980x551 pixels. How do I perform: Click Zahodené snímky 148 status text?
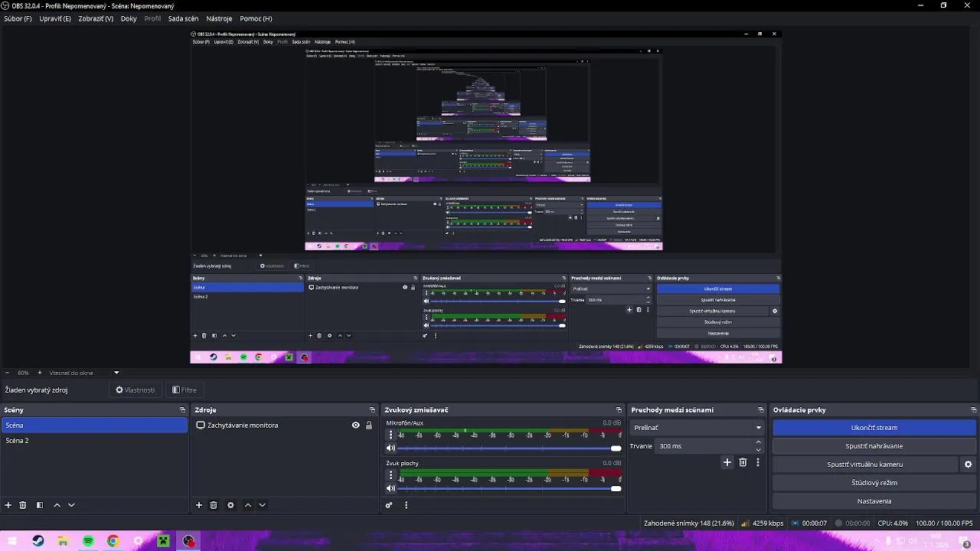point(689,523)
